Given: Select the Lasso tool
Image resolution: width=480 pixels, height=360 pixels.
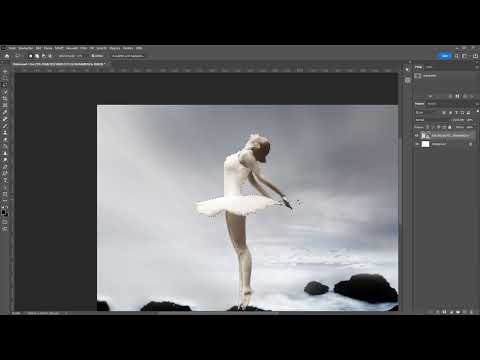Looking at the screenshot, I should 5,85.
